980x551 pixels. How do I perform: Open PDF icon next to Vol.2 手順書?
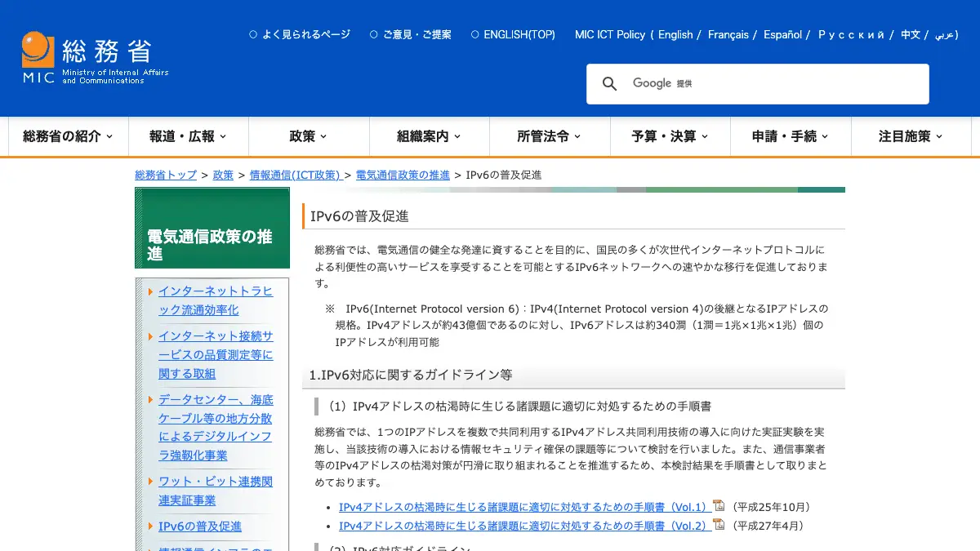[x=719, y=525]
